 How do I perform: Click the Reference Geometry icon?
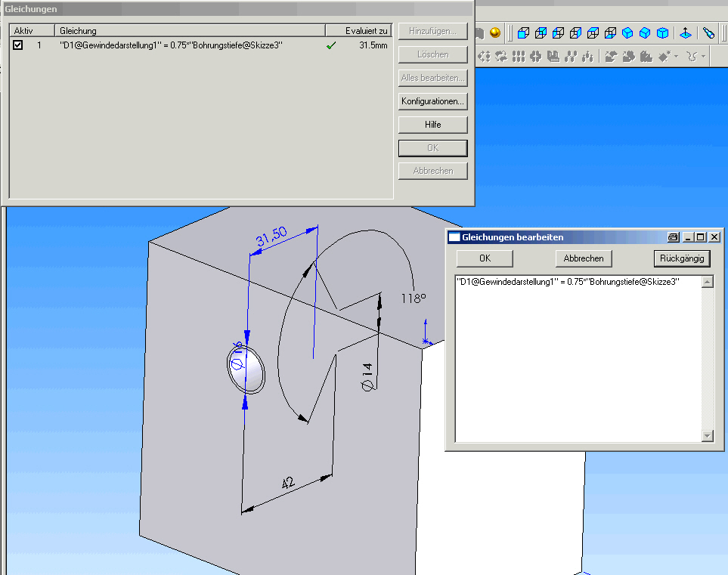point(664,57)
